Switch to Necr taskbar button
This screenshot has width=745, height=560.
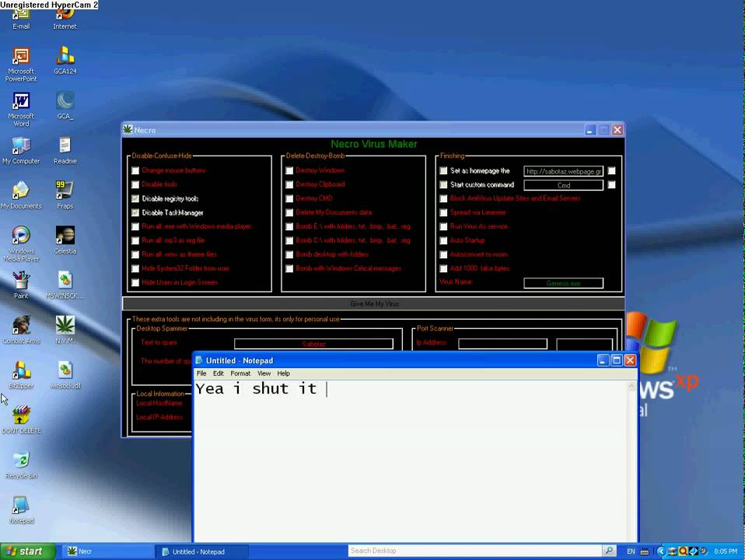pos(108,551)
